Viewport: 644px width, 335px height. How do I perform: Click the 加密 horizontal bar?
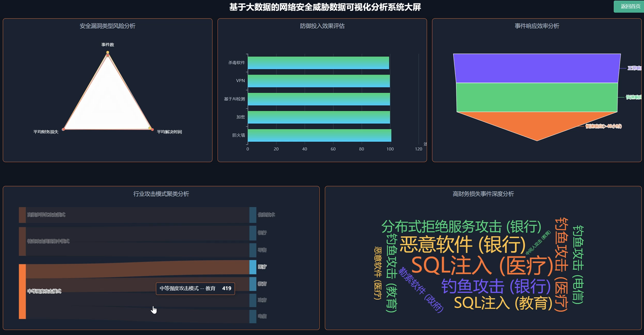(319, 117)
